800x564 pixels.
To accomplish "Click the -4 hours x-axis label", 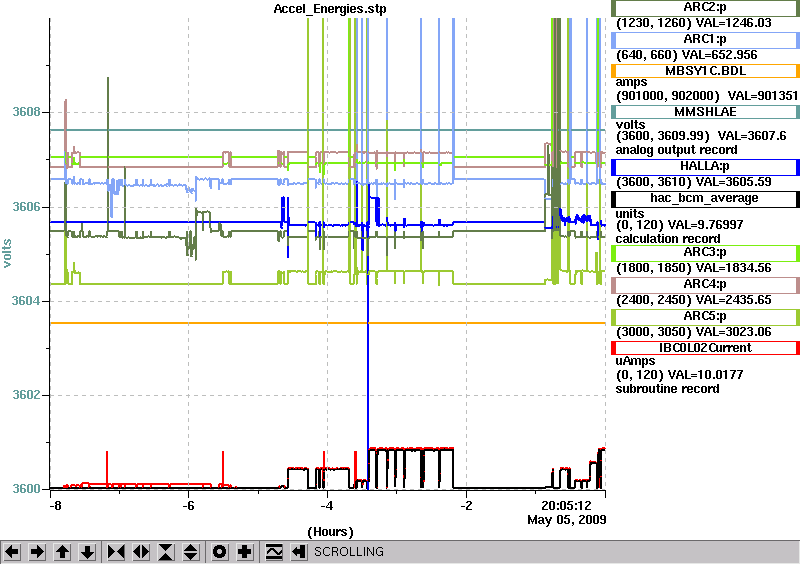I will click(327, 505).
